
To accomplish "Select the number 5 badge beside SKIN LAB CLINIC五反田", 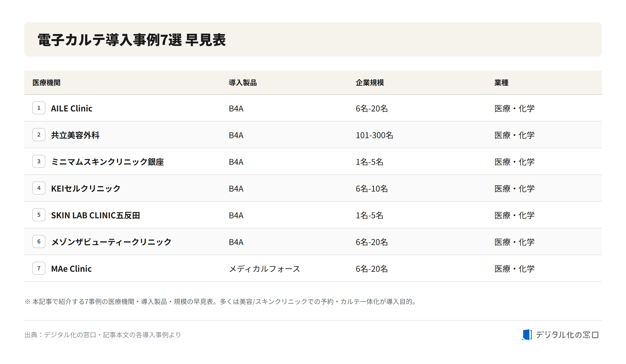I will click(39, 215).
